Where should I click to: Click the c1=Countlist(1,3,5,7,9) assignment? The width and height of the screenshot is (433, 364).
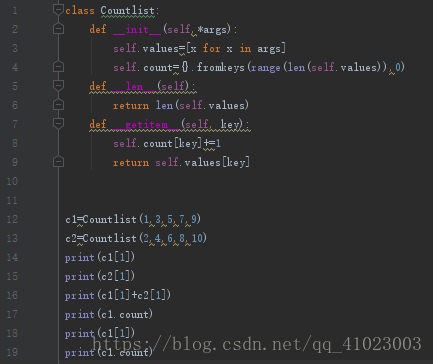click(x=133, y=219)
